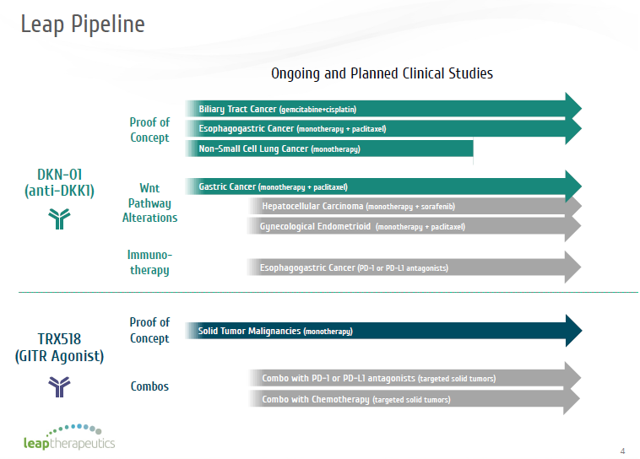Viewport: 640px width, 459px height.
Task: Click the TRX518 'Proof of Concept' label
Action: click(149, 330)
